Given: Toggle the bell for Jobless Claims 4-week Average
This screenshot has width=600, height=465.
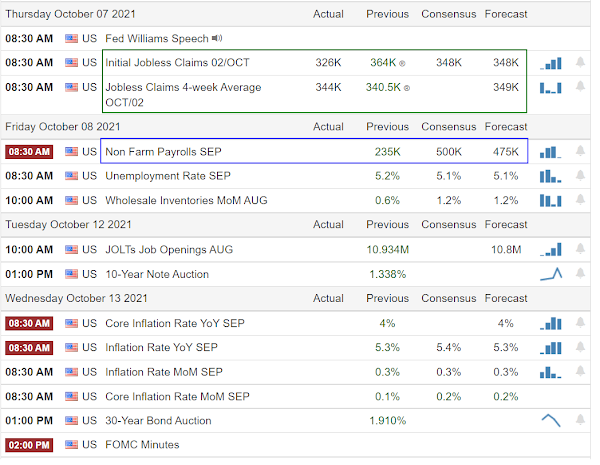Looking at the screenshot, I should coord(580,87).
